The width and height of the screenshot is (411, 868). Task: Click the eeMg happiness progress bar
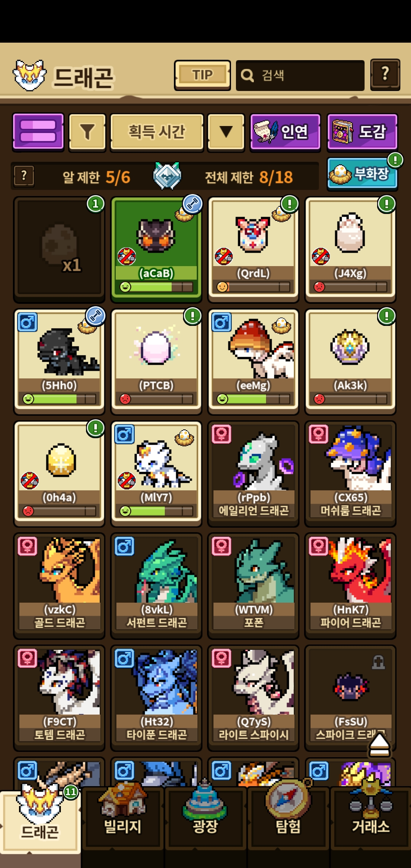click(x=253, y=399)
